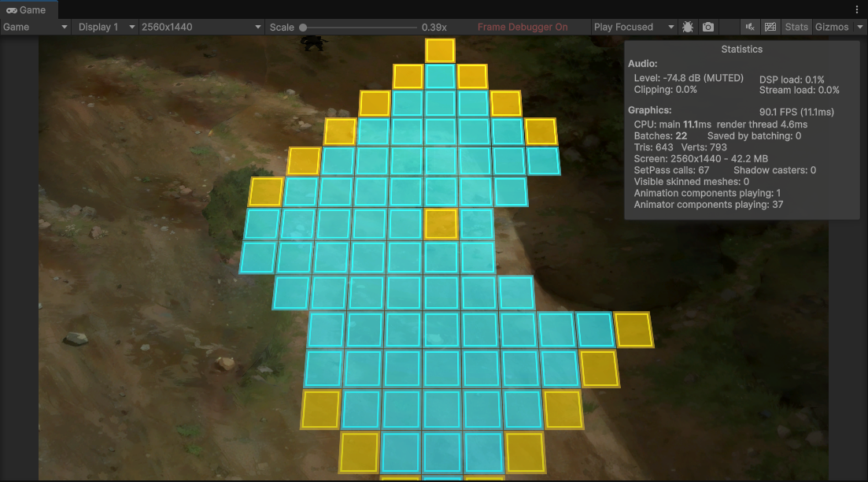Open the Gizmos dropdown arrow
868x482 pixels.
[x=859, y=27]
